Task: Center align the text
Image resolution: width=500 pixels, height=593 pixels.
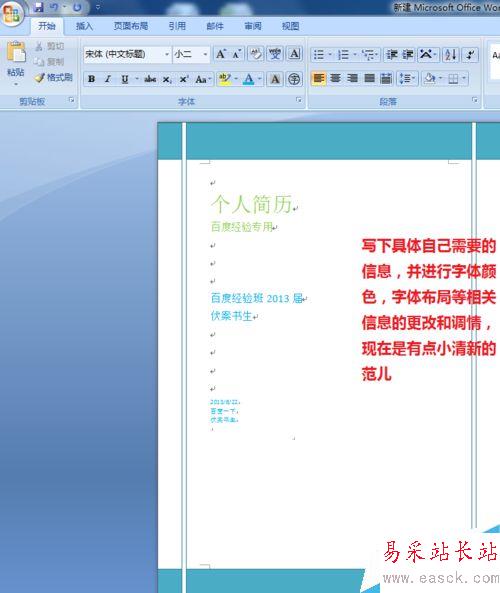Action: click(x=335, y=78)
